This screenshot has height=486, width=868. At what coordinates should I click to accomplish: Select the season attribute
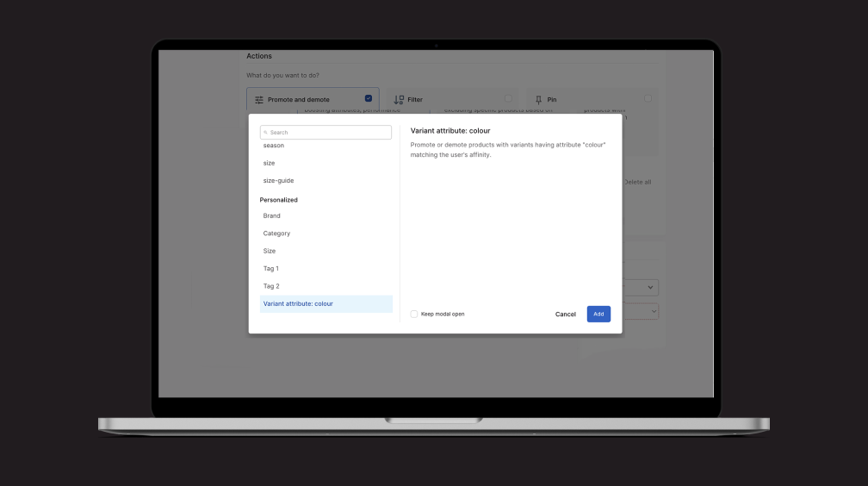pyautogui.click(x=274, y=146)
